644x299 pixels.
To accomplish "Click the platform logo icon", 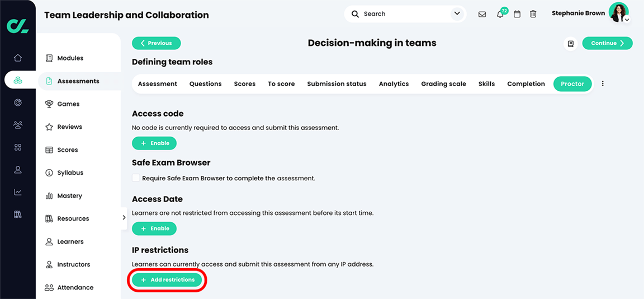I will pyautogui.click(x=18, y=26).
